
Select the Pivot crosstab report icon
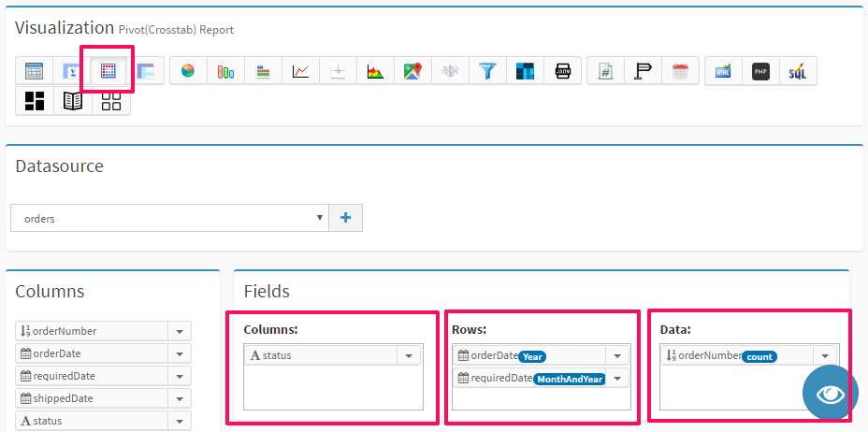[108, 71]
